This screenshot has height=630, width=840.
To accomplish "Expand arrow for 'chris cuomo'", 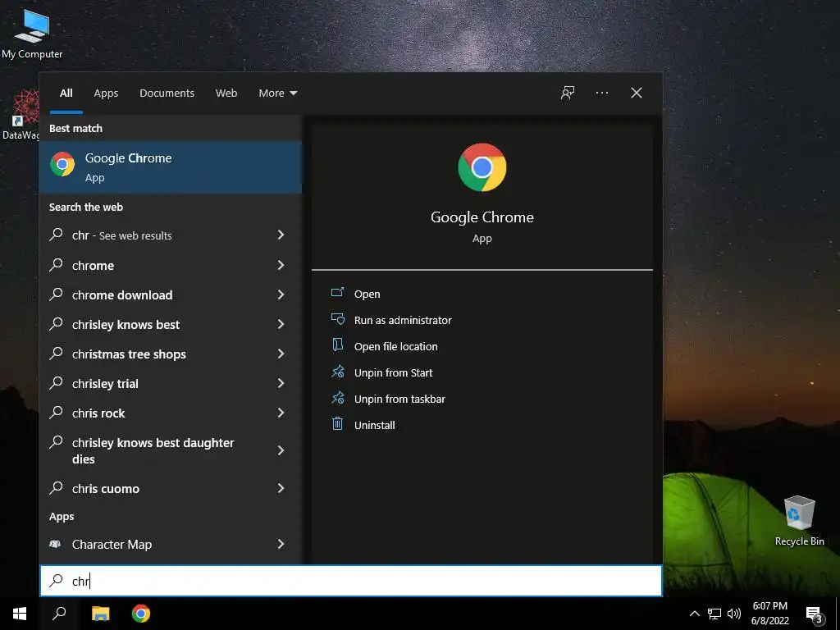I will tap(281, 488).
